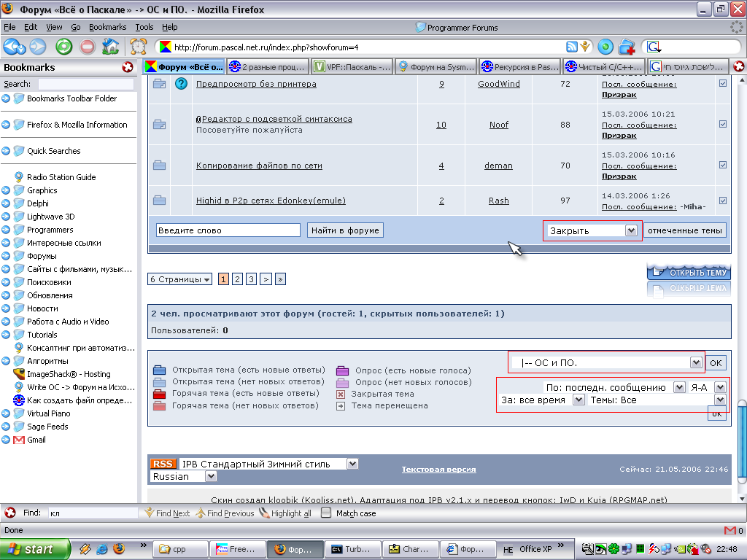Click the red Stop loading icon
Screen dimensions: 747x560
pos(87,47)
